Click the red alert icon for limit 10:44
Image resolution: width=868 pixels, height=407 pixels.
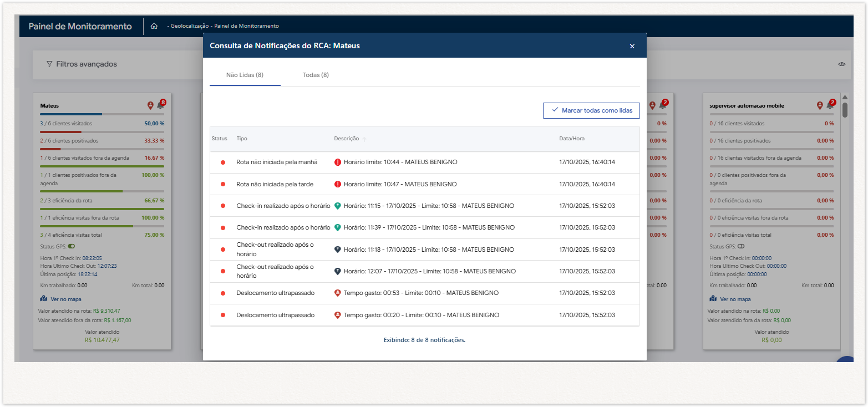tap(338, 162)
